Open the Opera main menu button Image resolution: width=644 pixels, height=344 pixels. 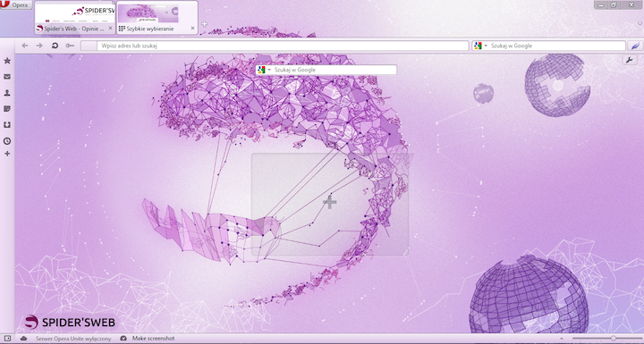point(16,5)
